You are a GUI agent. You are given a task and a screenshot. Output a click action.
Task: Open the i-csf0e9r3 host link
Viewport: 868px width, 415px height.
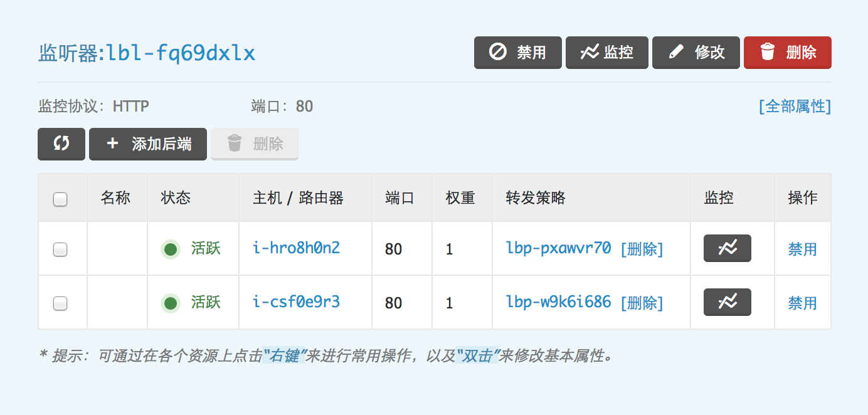coord(296,302)
